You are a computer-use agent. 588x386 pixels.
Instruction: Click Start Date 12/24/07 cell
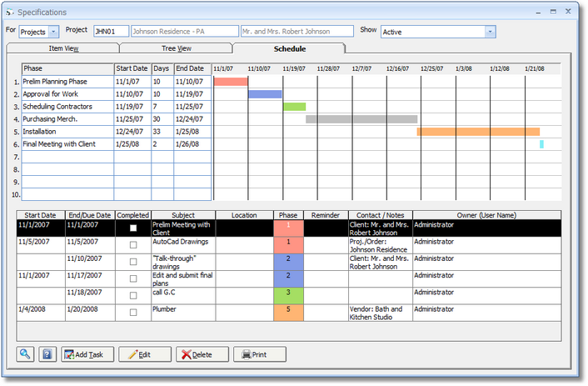click(x=132, y=132)
